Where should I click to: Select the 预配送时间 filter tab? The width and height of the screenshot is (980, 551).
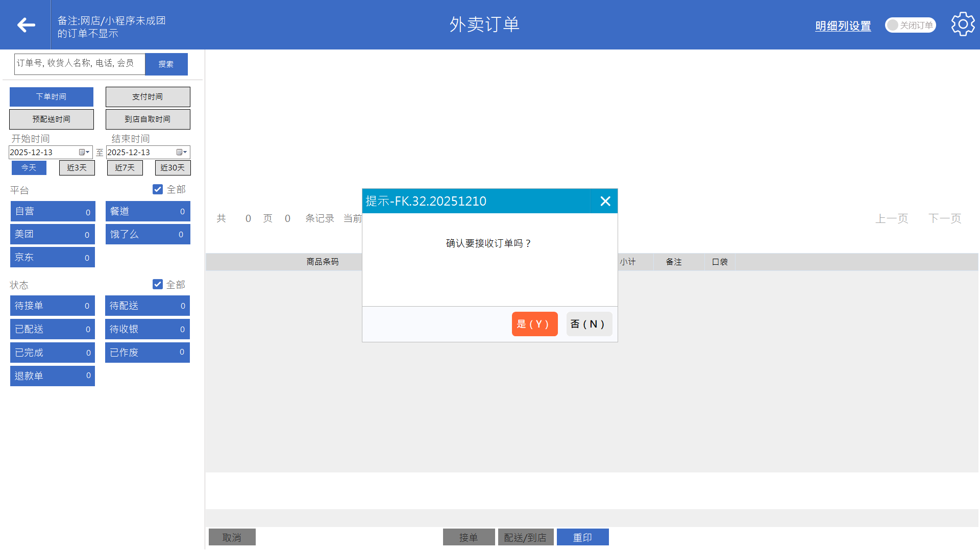coord(52,119)
